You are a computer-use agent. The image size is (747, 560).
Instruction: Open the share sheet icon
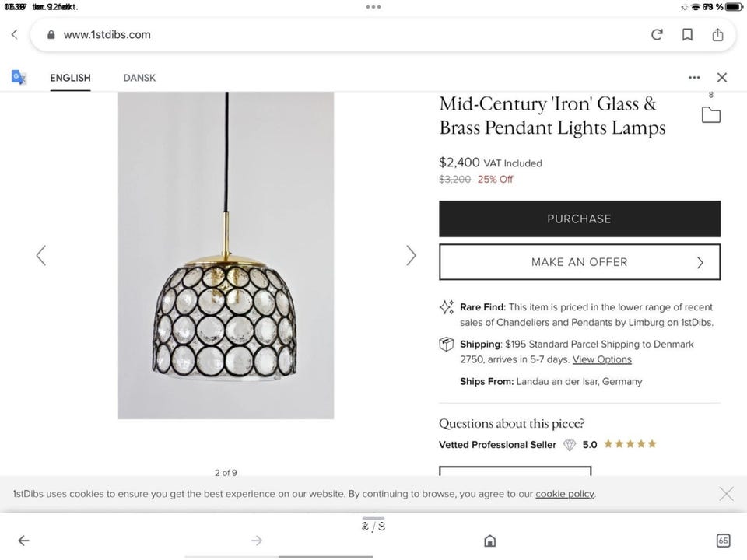717,34
